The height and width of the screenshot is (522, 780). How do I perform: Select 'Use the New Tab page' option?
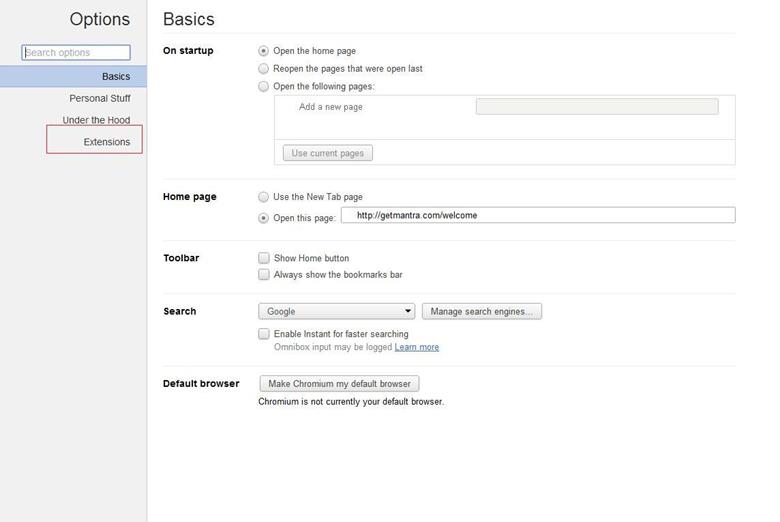tap(264, 197)
